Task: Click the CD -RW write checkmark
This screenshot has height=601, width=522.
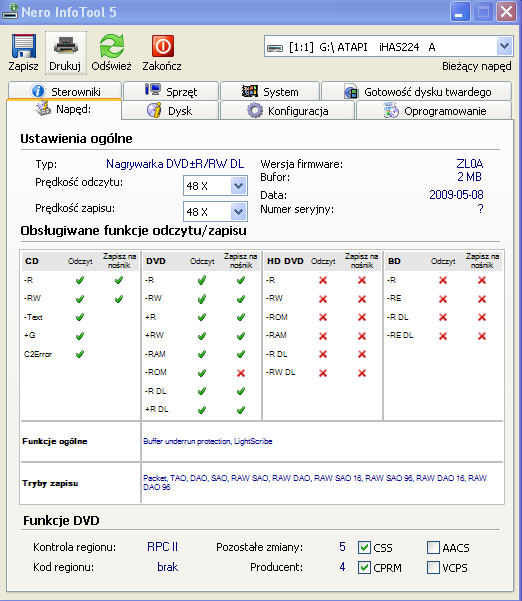Action: tap(119, 299)
